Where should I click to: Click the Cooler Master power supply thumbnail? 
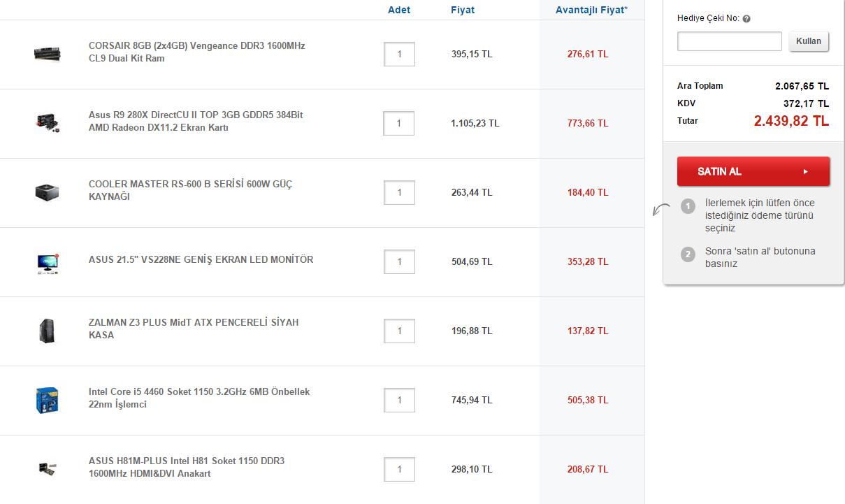click(x=48, y=192)
